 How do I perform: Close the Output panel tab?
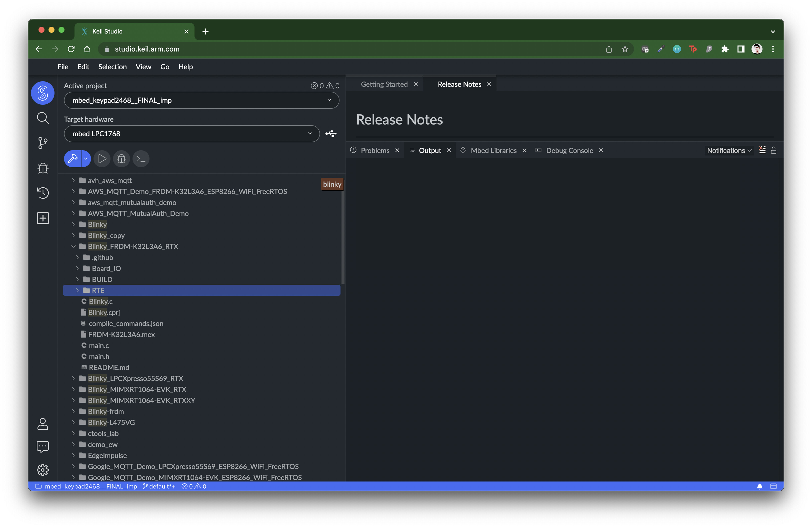click(449, 150)
